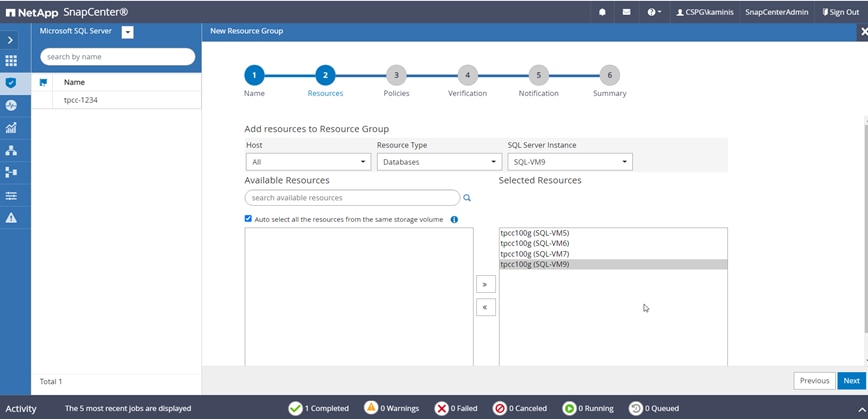The width and height of the screenshot is (868, 419).
Task: Open the Monitor activity icon in sidebar
Action: (x=11, y=105)
